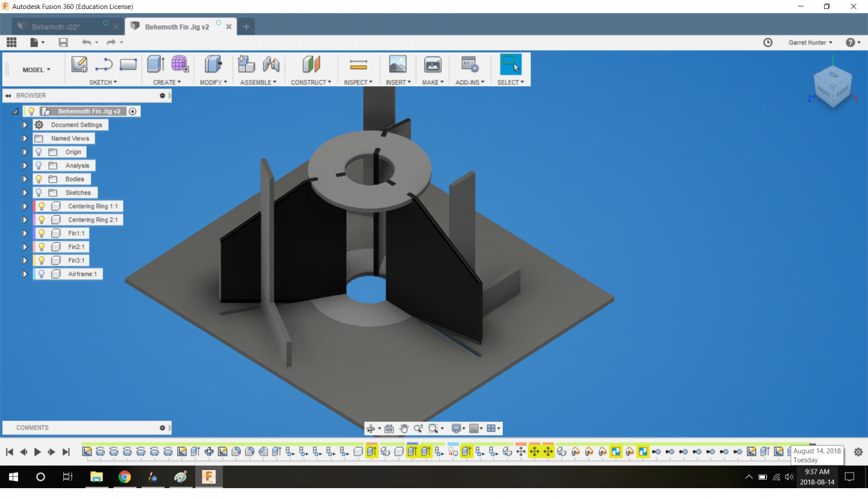The width and height of the screenshot is (868, 499).
Task: Open the SKETCH menu
Action: [103, 82]
